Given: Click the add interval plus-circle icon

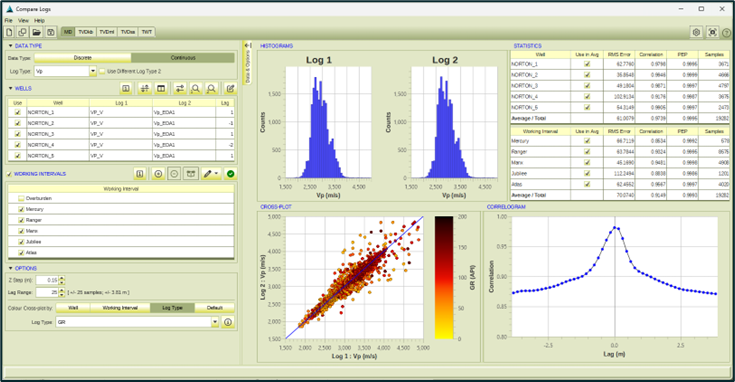Looking at the screenshot, I should (158, 174).
